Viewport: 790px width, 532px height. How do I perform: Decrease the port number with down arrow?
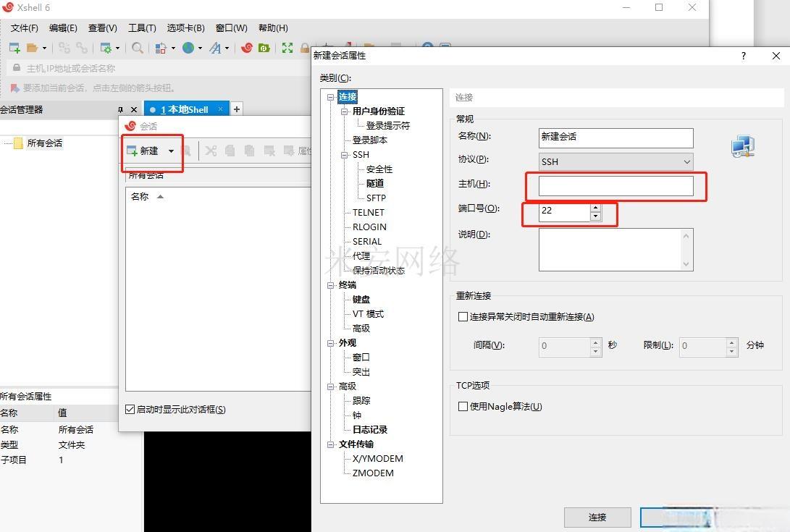pyautogui.click(x=595, y=216)
